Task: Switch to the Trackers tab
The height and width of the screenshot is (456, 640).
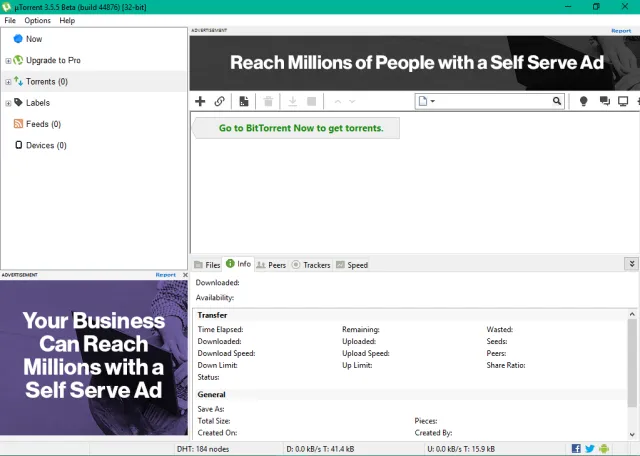Action: [311, 265]
